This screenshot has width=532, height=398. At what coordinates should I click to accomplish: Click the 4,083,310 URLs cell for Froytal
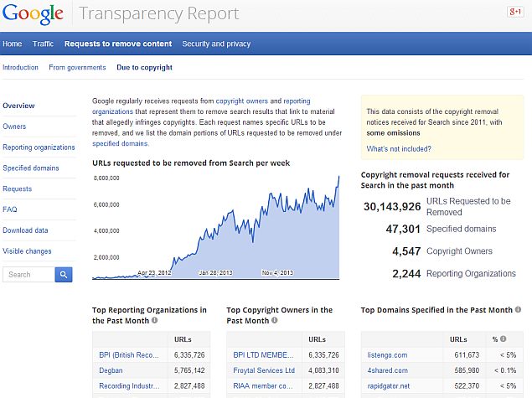[323, 370]
